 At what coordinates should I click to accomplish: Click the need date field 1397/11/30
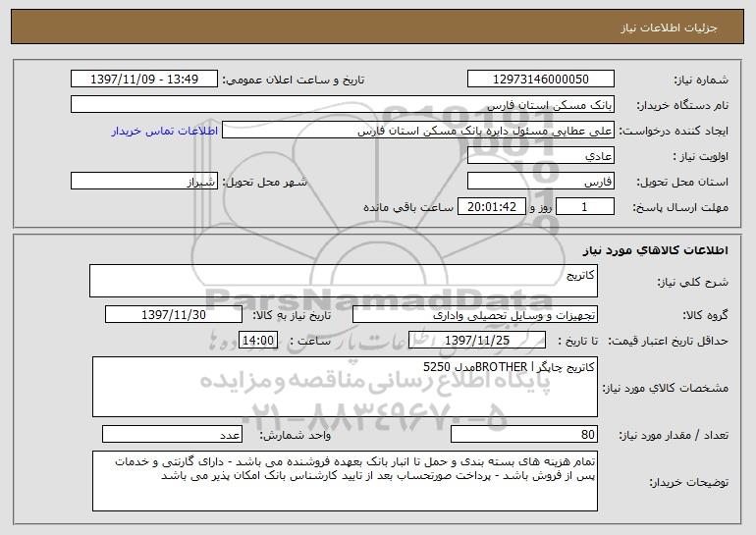[174, 315]
